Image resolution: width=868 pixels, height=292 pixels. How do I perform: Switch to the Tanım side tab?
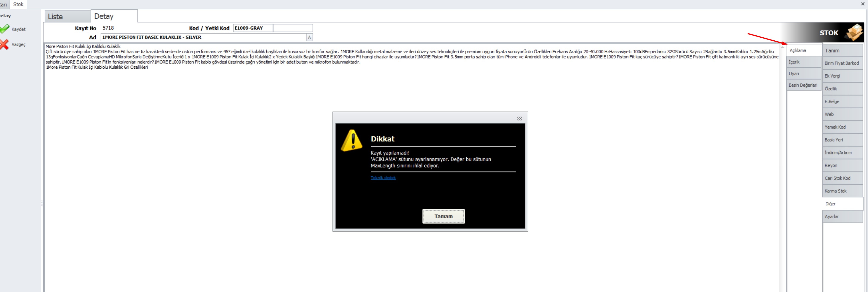tap(842, 50)
